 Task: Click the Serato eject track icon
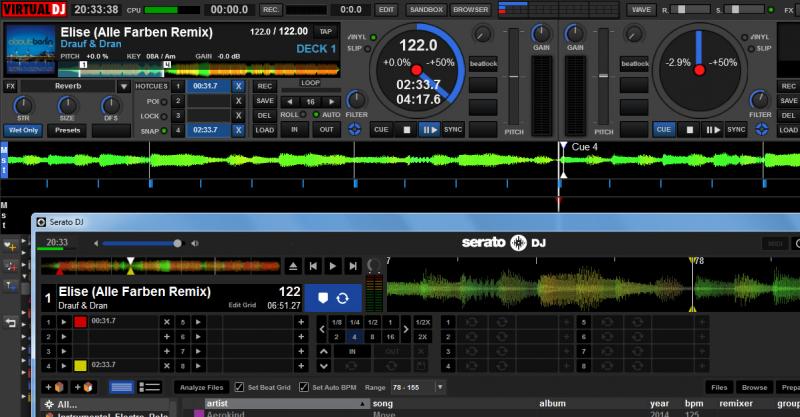(293, 266)
